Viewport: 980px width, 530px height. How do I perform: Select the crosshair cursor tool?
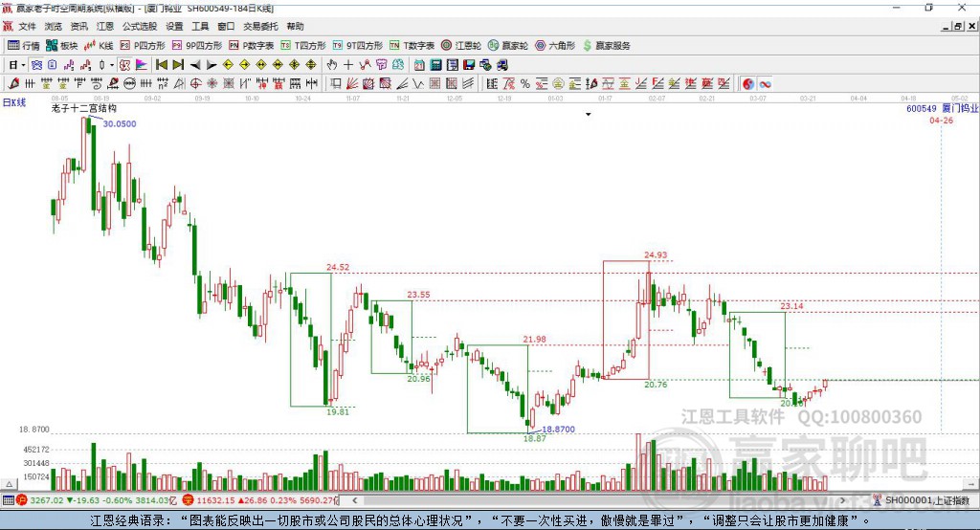click(348, 65)
